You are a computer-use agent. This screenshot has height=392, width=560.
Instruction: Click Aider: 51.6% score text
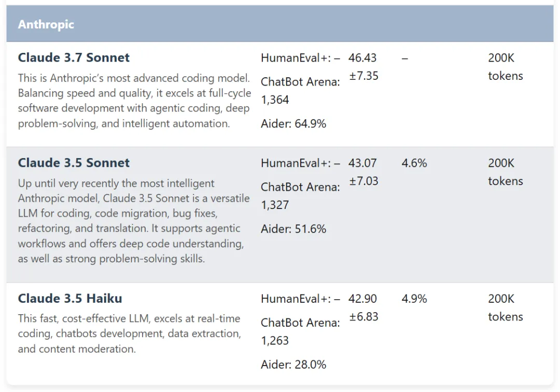(x=293, y=229)
